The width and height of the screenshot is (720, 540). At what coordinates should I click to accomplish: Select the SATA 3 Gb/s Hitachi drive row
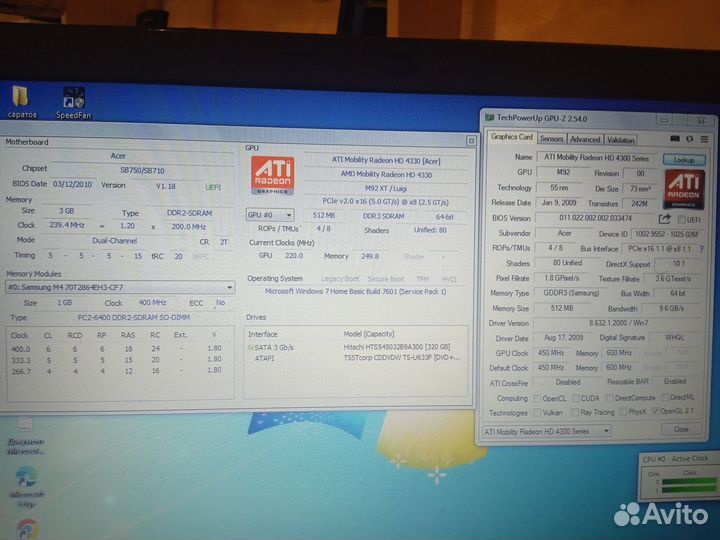(354, 347)
